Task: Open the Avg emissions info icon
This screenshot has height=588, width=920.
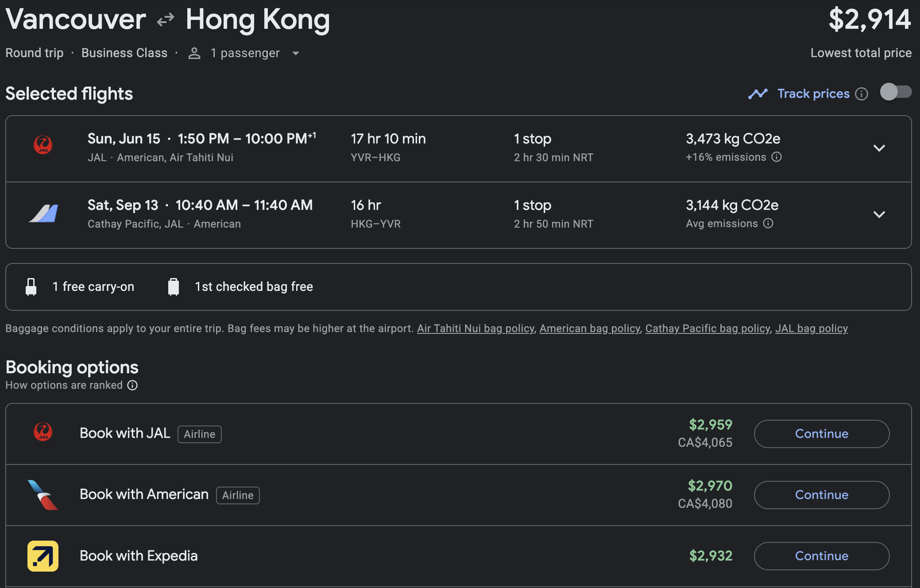Action: coord(768,224)
